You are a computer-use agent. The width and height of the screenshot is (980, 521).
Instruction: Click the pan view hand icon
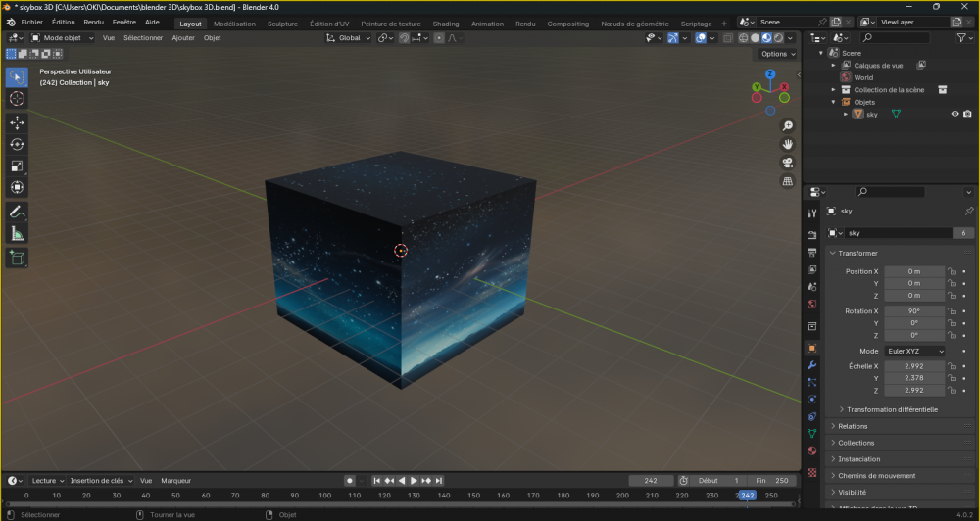point(788,144)
